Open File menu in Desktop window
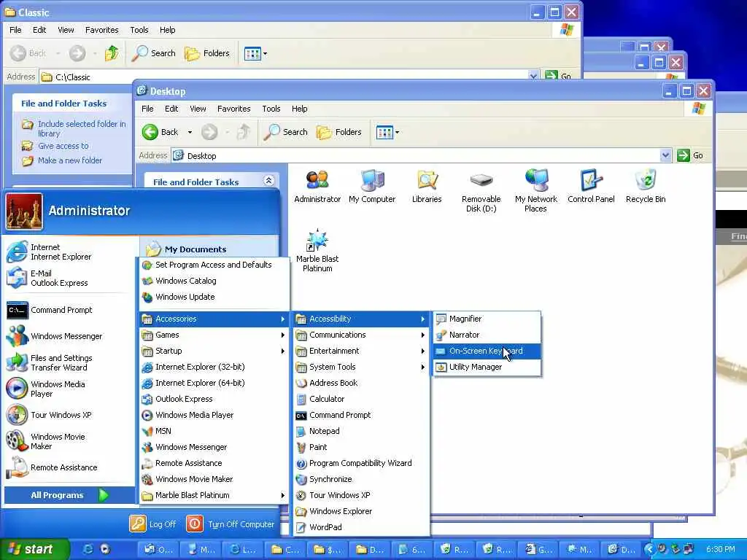747x560 pixels. click(x=147, y=109)
